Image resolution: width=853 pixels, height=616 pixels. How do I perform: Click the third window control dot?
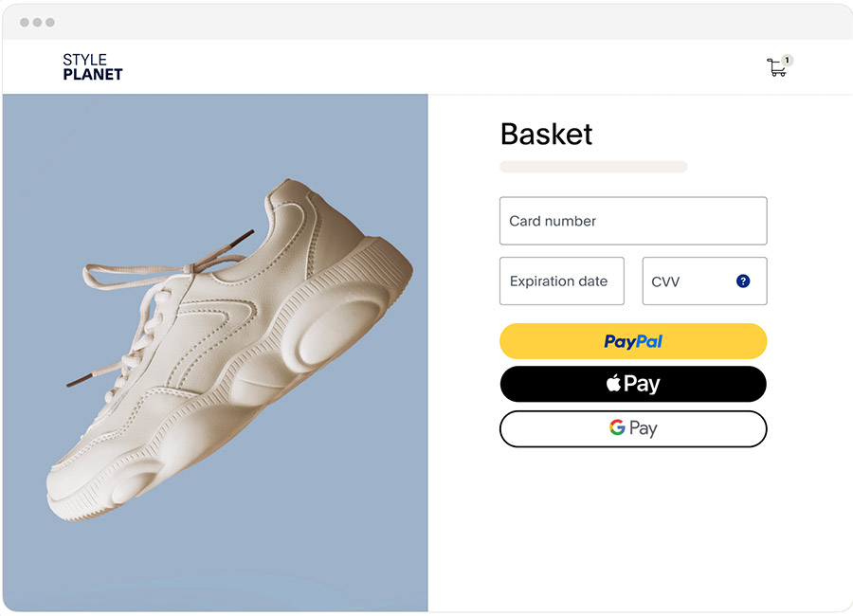49,22
